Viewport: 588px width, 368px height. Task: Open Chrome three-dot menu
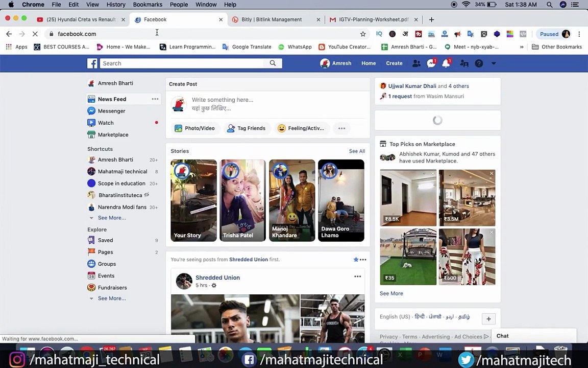[579, 34]
